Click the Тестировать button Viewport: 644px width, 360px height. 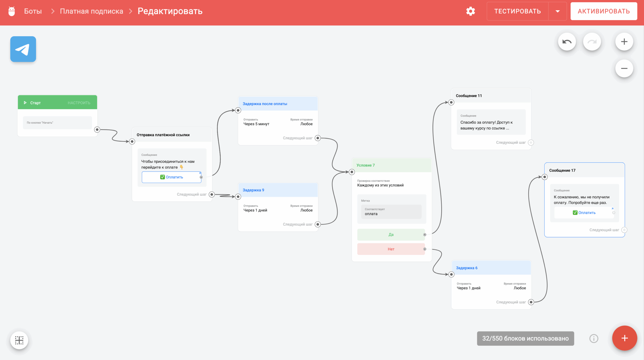click(517, 11)
